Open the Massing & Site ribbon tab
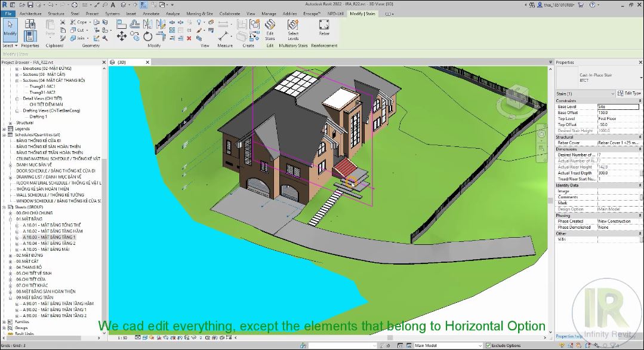This screenshot has height=350, width=644. tap(199, 13)
